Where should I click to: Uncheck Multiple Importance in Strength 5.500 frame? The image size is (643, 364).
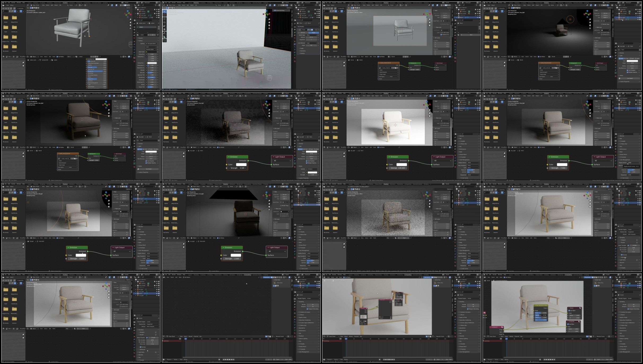[307, 163]
